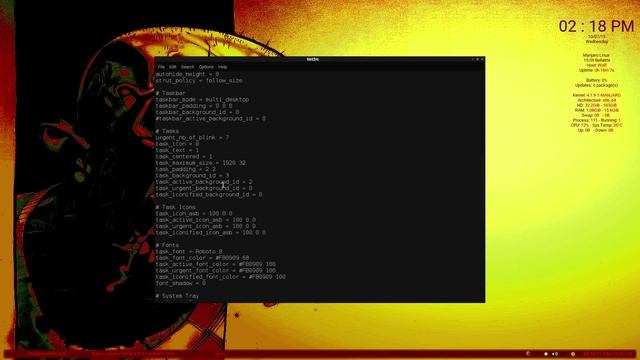The image size is (640, 360).
Task: Click the line 'autohide_height = 0'
Action: (187, 74)
